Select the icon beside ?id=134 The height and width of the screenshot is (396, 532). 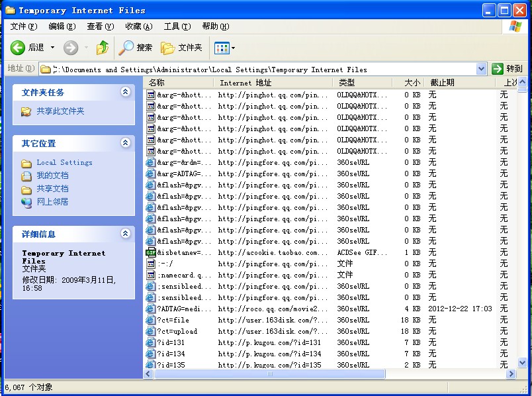[x=151, y=354]
